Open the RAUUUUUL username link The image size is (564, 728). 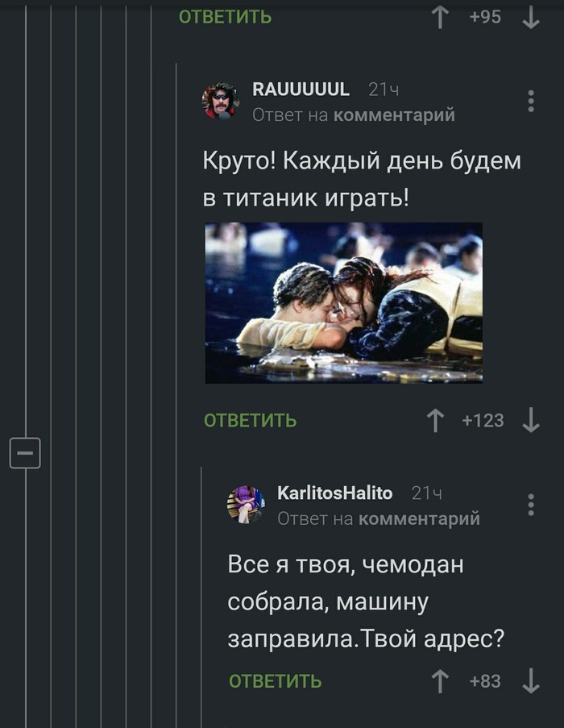click(301, 89)
